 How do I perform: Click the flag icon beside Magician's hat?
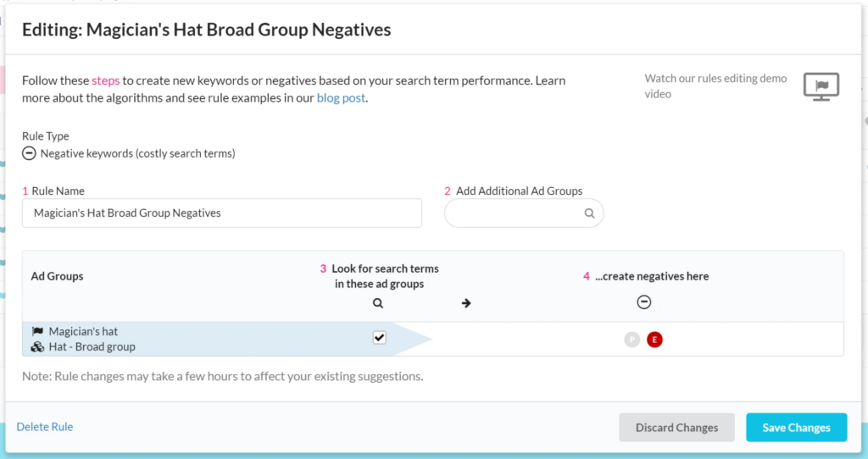37,331
